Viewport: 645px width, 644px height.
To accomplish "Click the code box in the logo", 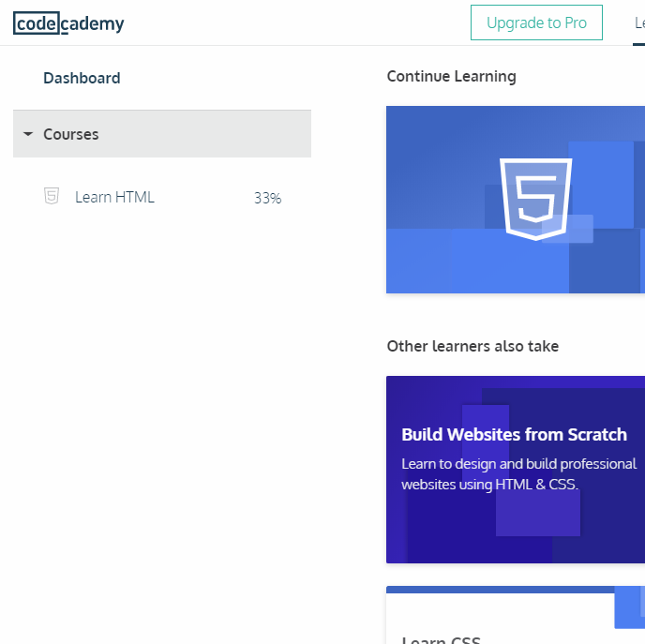I will (x=37, y=23).
